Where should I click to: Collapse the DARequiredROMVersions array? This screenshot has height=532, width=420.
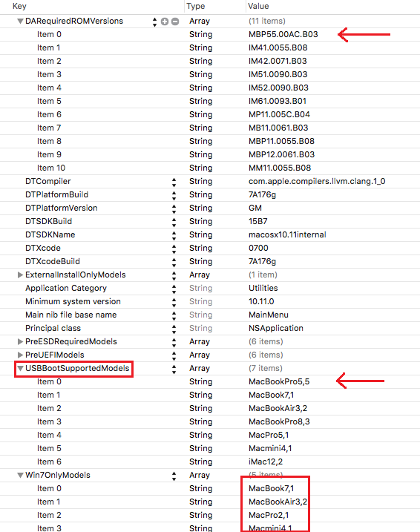click(20, 22)
